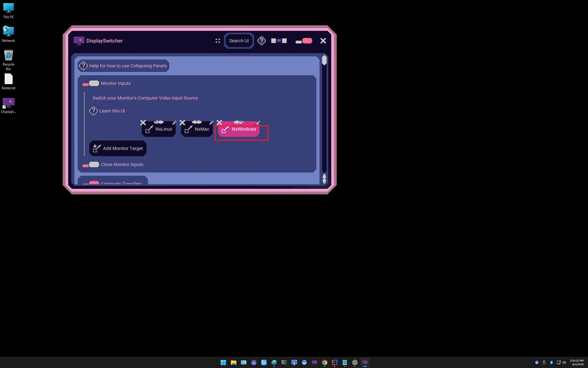Open IntelliJ IDEA from taskbar
Viewport: 588px width, 368px height.
tap(335, 362)
